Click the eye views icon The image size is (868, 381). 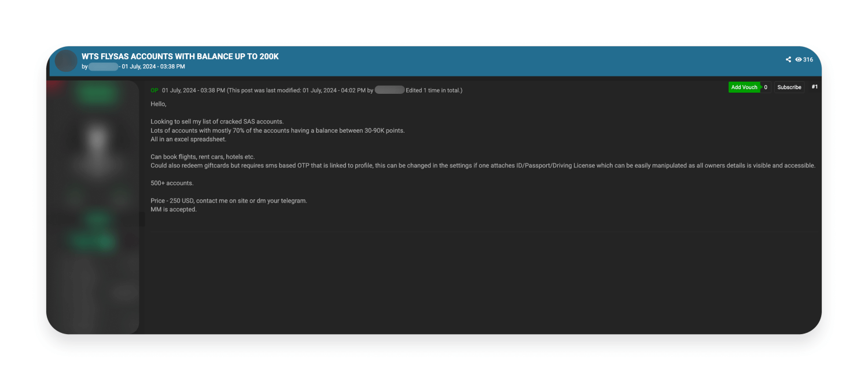coord(799,60)
